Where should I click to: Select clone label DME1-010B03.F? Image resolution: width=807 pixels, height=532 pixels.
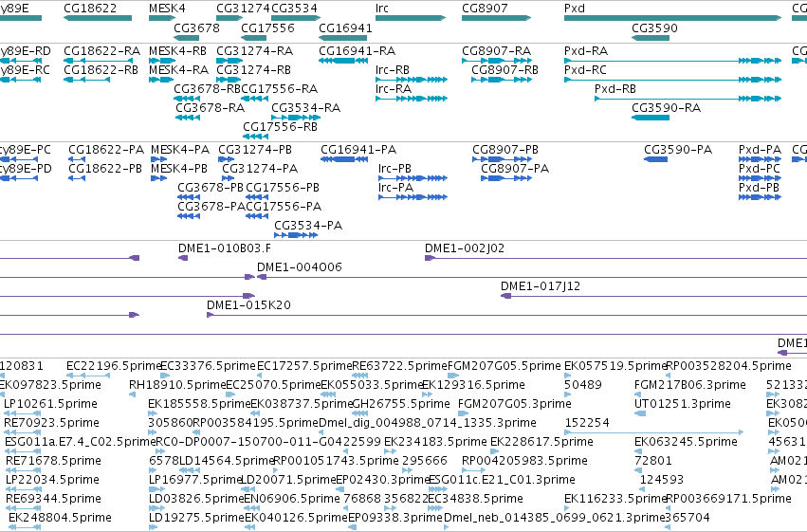[225, 248]
